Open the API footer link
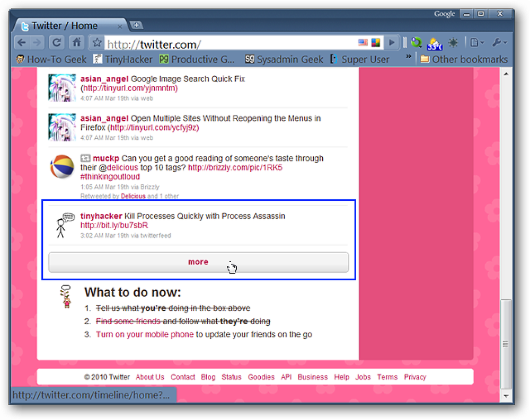The width and height of the screenshot is (530, 420). 286,377
